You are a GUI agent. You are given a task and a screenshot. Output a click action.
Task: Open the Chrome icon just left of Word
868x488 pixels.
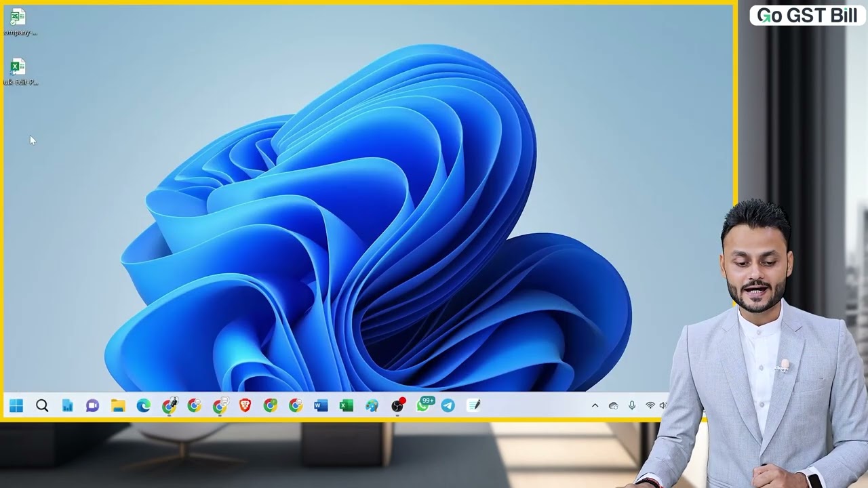pyautogui.click(x=296, y=405)
